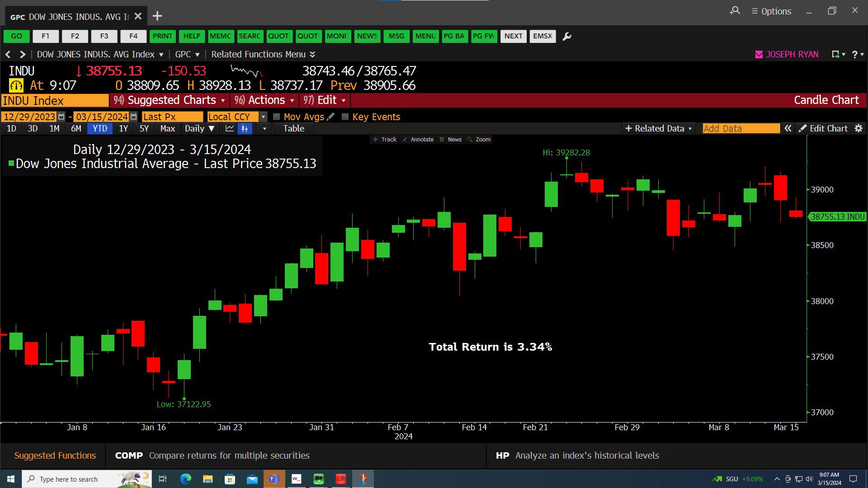Open the end date calendar picker
Screen dimensions: 868x488
pyautogui.click(x=133, y=117)
